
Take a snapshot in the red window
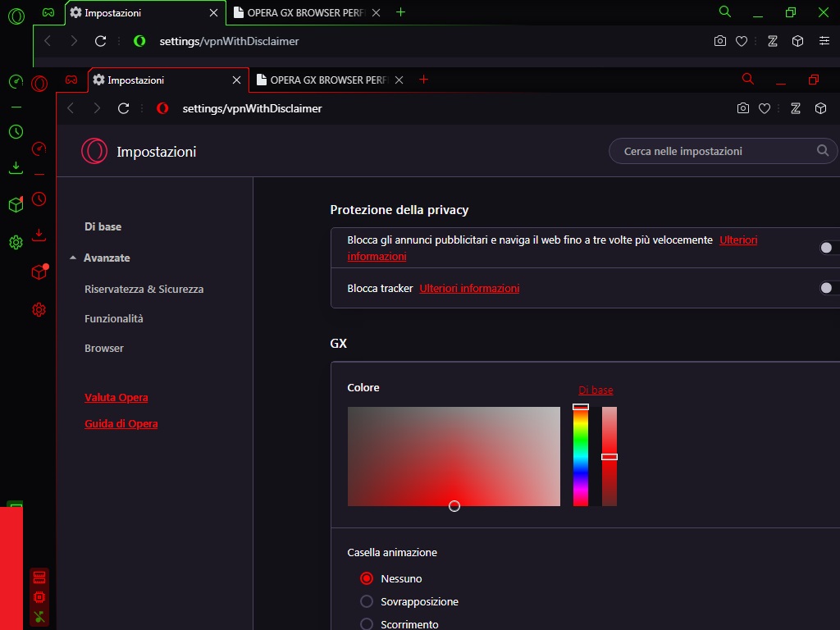click(743, 109)
